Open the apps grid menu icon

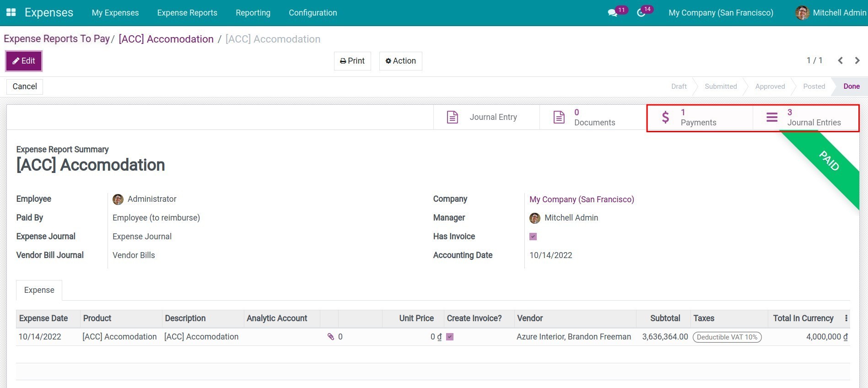click(x=11, y=12)
